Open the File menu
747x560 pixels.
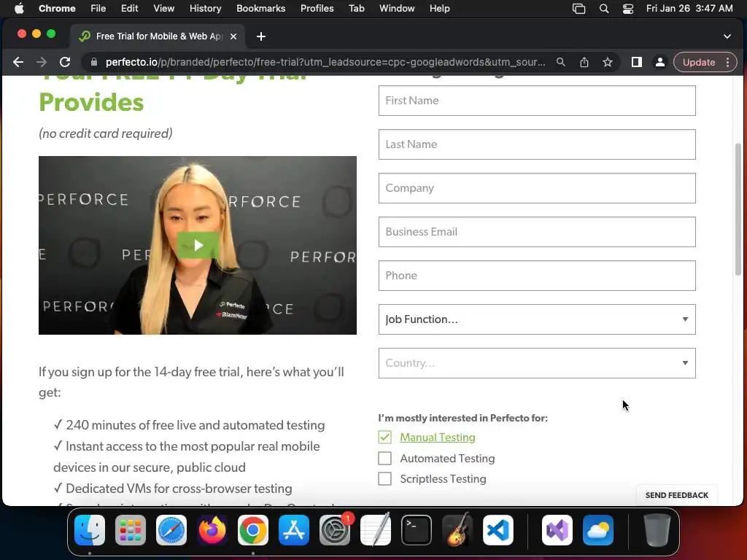click(x=98, y=9)
